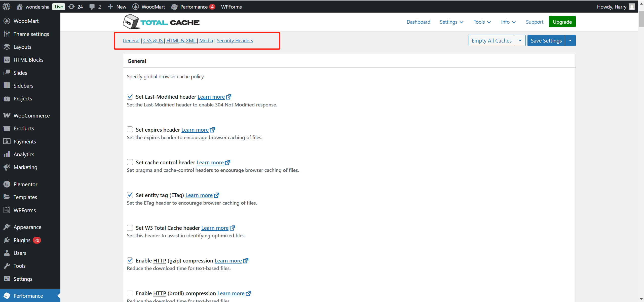This screenshot has height=302, width=644.
Task: Enable the Set expires header checkbox
Action: pos(130,129)
